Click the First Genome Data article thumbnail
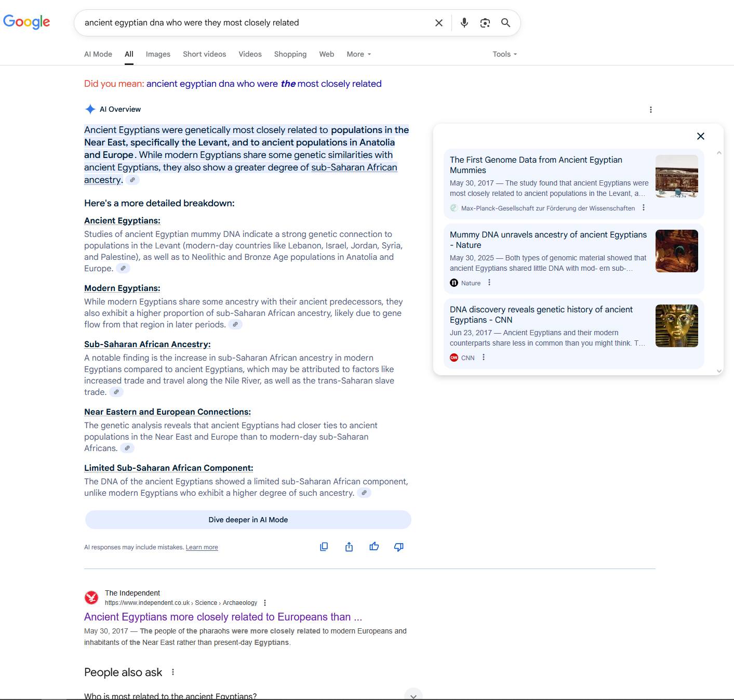The width and height of the screenshot is (734, 700). (x=677, y=176)
